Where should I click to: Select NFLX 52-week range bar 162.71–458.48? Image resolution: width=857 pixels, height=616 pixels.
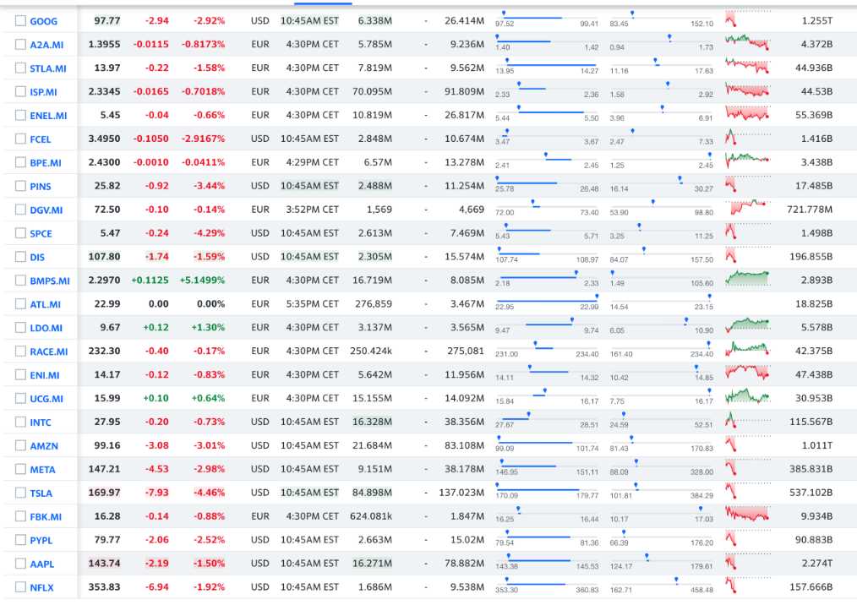tap(661, 585)
